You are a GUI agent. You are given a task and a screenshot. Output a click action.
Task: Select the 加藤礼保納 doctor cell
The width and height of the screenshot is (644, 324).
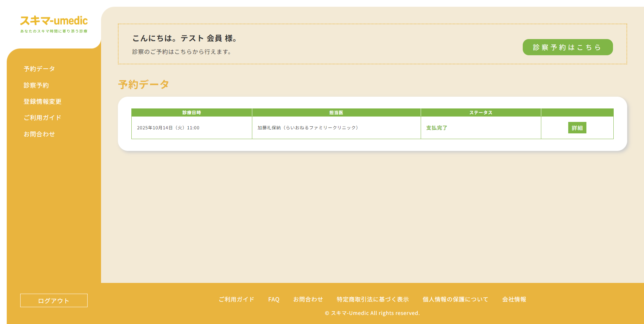308,128
